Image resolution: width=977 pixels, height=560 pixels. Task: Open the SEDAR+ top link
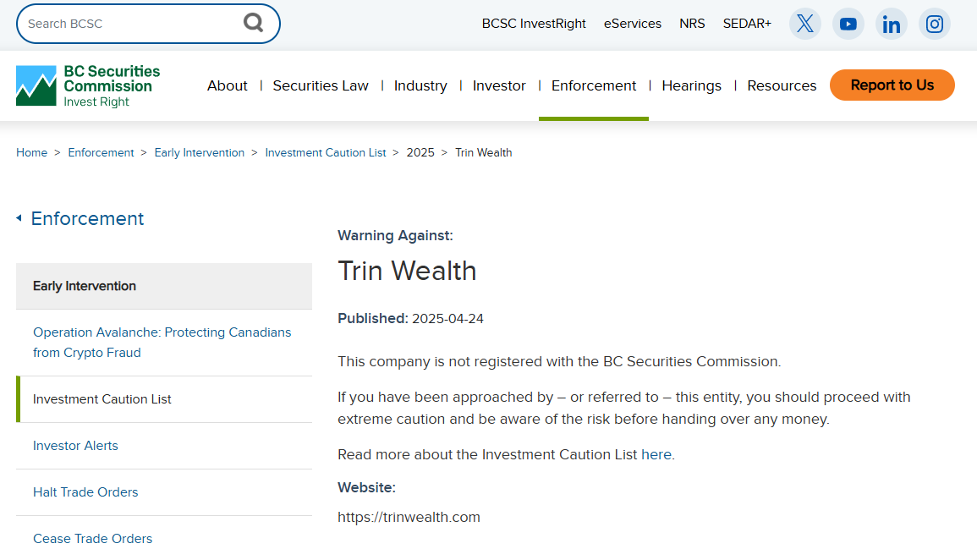(x=747, y=24)
